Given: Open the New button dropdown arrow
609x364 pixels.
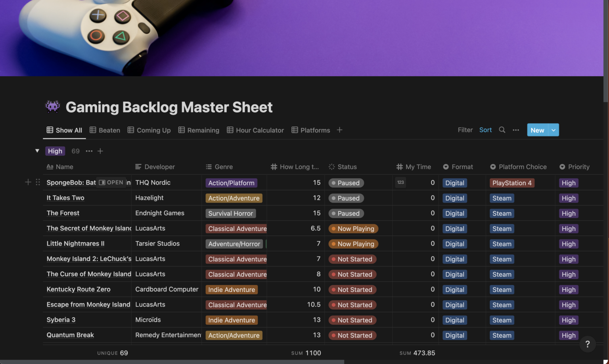Looking at the screenshot, I should [x=553, y=130].
